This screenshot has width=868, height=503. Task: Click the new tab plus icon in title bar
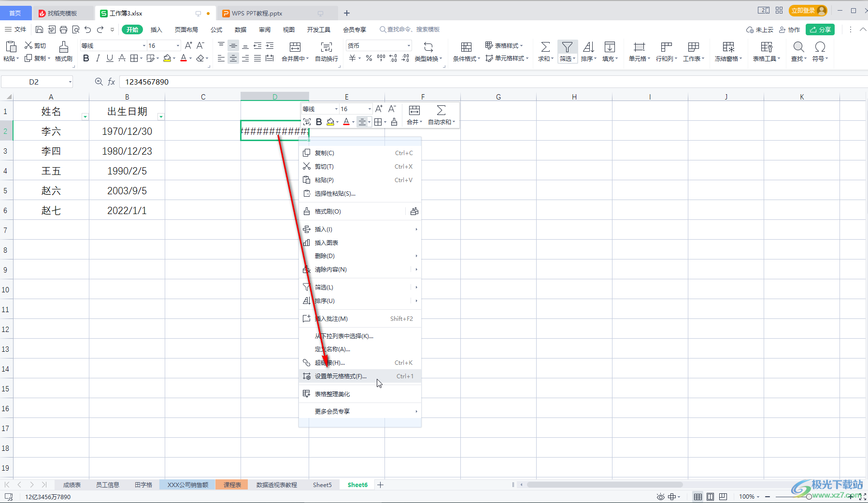click(x=347, y=13)
